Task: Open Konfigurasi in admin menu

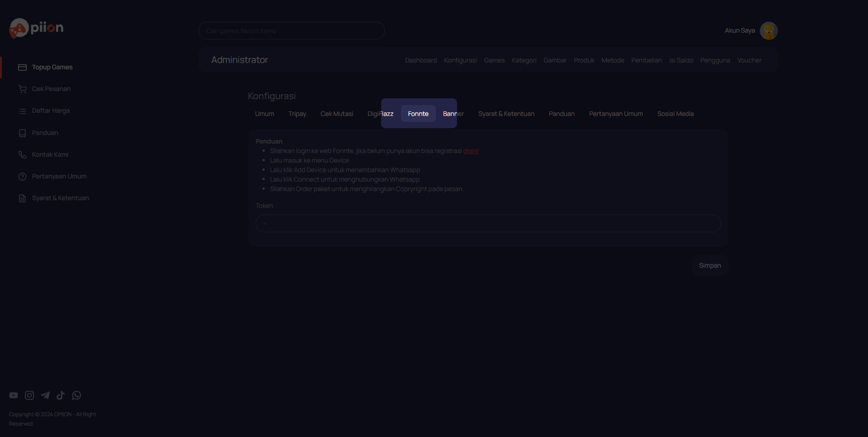Action: coord(460,60)
